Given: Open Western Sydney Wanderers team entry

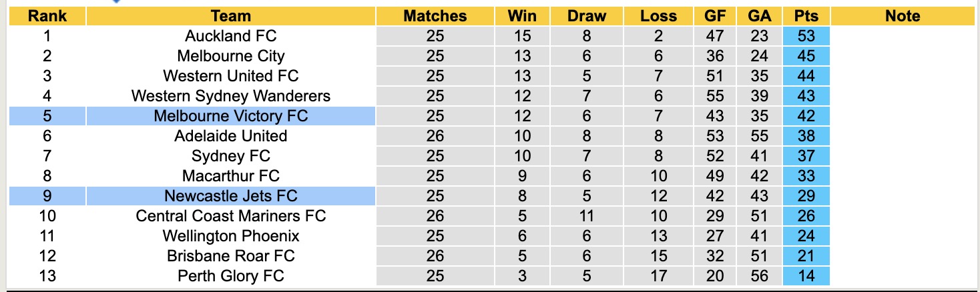Looking at the screenshot, I should 230,96.
